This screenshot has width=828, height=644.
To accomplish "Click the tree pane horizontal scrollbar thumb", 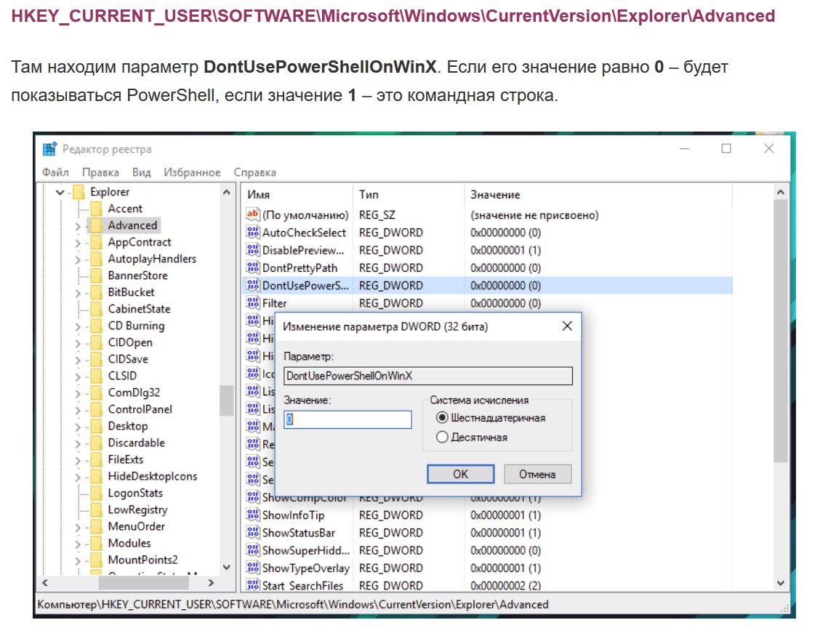I will [x=144, y=583].
